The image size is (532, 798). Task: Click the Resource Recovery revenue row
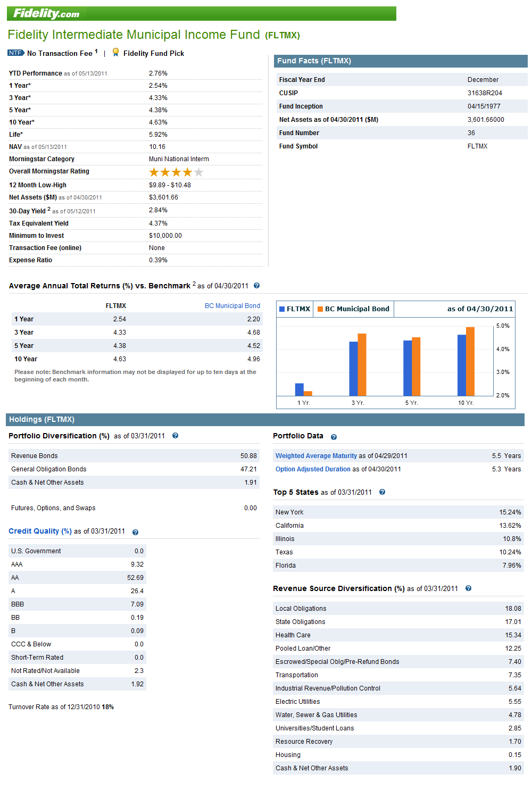click(x=398, y=742)
